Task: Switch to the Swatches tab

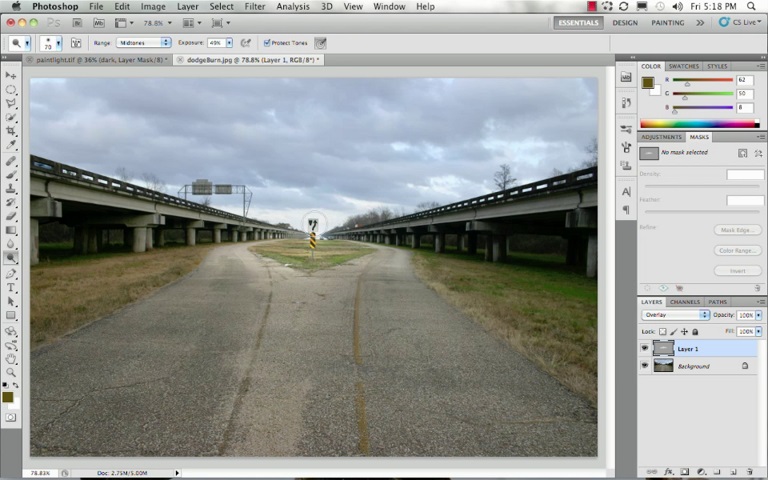Action: tap(684, 66)
